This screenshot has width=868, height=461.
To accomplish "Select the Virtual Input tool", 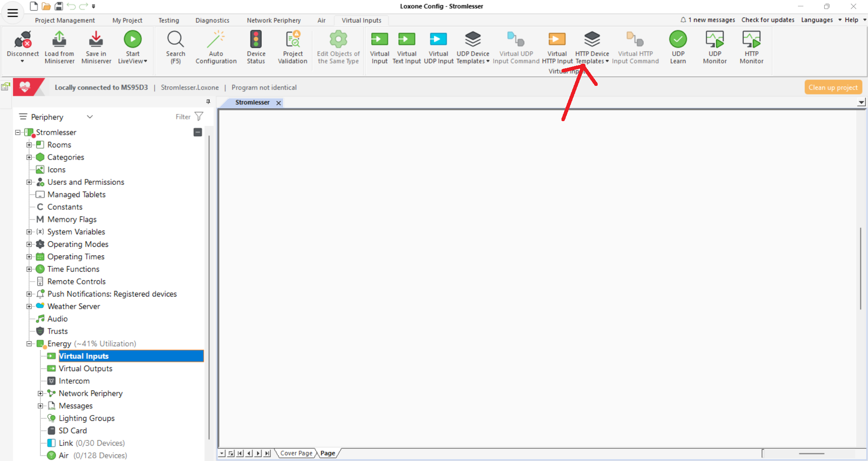I will pos(379,47).
